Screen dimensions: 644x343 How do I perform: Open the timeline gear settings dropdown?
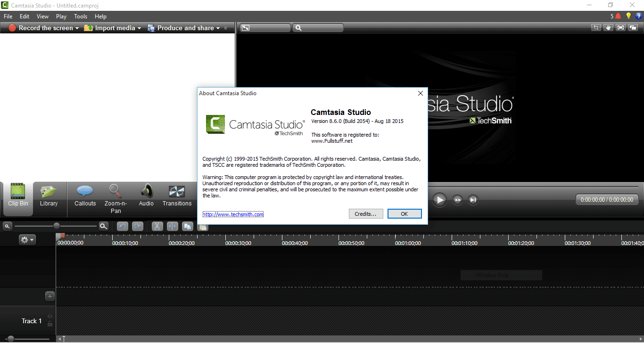27,240
